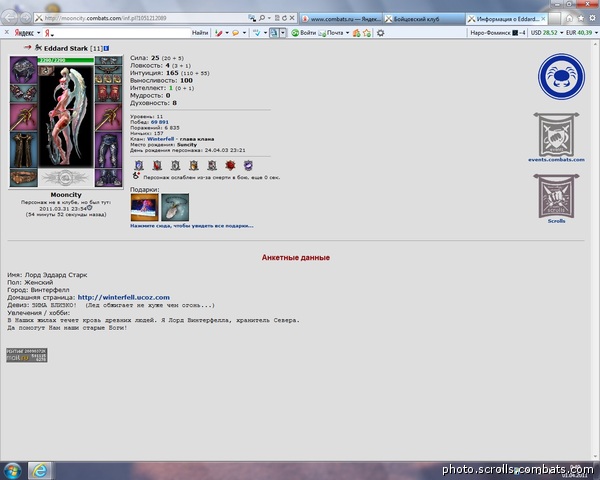The width and height of the screenshot is (600, 480).
Task: Click the Suncity birthplace text
Action: pyautogui.click(x=187, y=145)
